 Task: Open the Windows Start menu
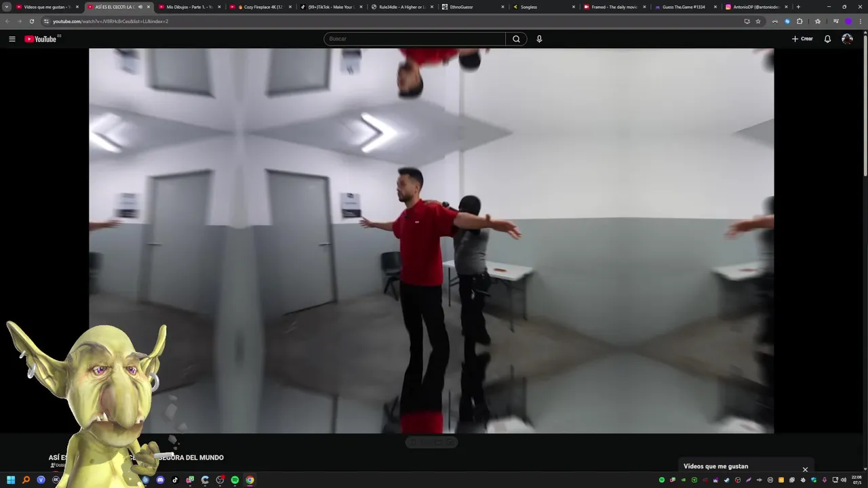(11, 480)
